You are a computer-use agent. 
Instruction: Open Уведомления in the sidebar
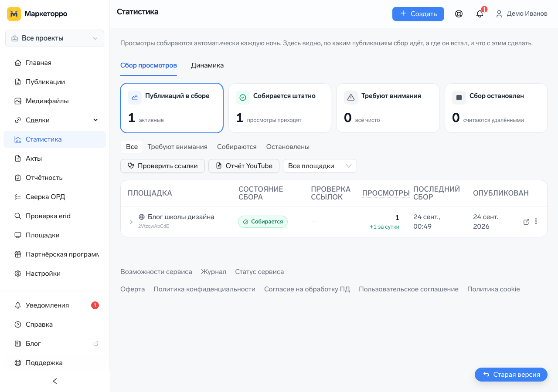click(x=54, y=305)
